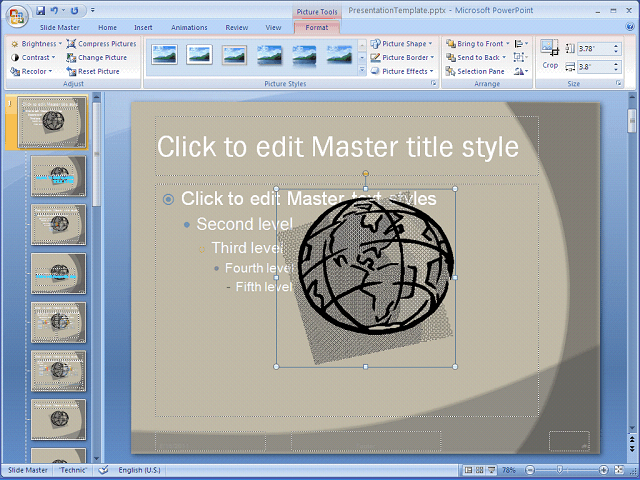Switch to the Home tab
Image resolution: width=640 pixels, height=480 pixels.
(107, 27)
